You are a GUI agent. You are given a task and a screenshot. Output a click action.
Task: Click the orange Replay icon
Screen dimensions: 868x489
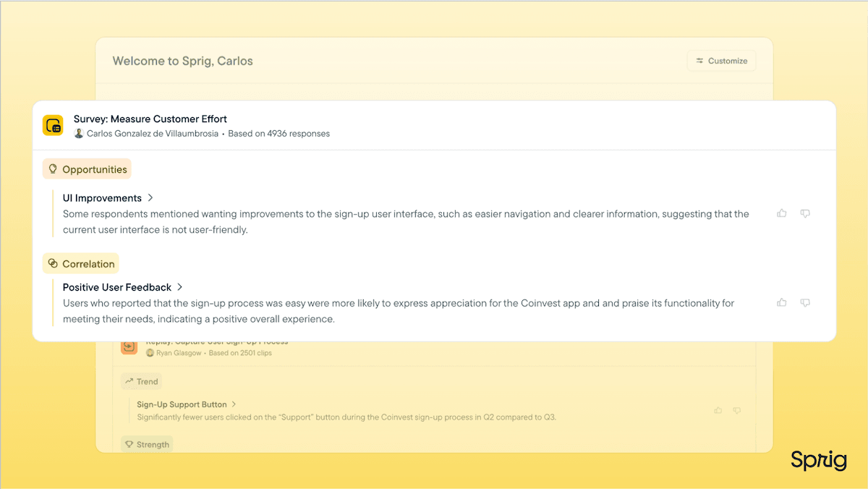[129, 347]
